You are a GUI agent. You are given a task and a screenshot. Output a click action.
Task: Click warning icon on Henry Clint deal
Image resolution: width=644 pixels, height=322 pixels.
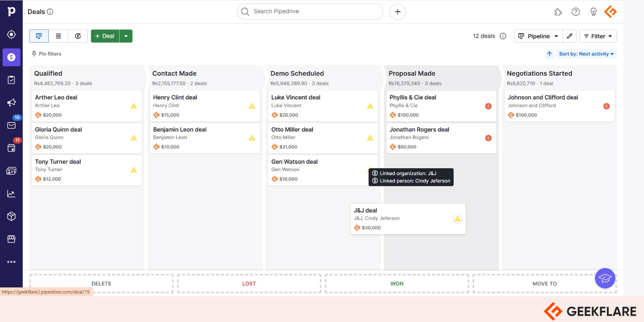coord(252,106)
